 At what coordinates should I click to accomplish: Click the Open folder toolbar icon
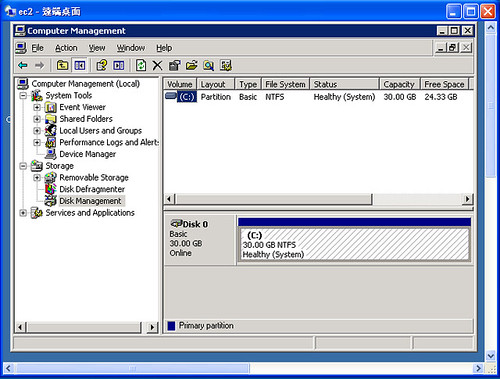[192, 65]
